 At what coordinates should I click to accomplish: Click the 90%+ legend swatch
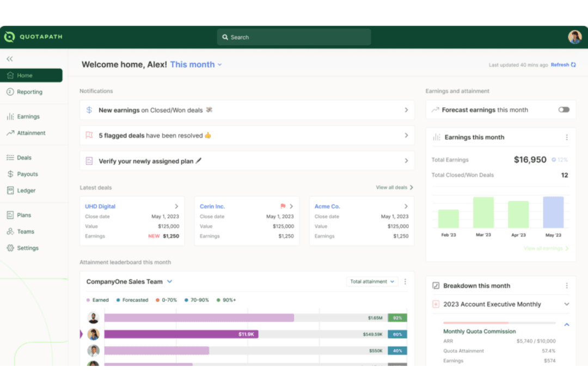tap(218, 300)
